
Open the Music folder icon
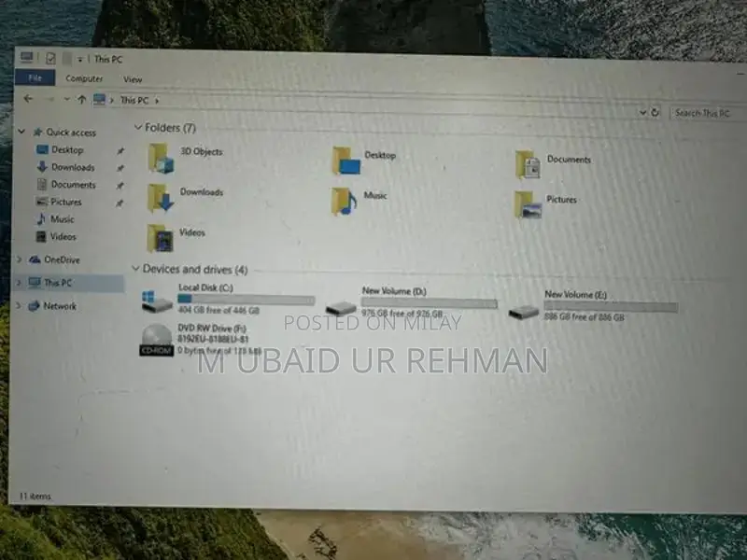click(344, 201)
